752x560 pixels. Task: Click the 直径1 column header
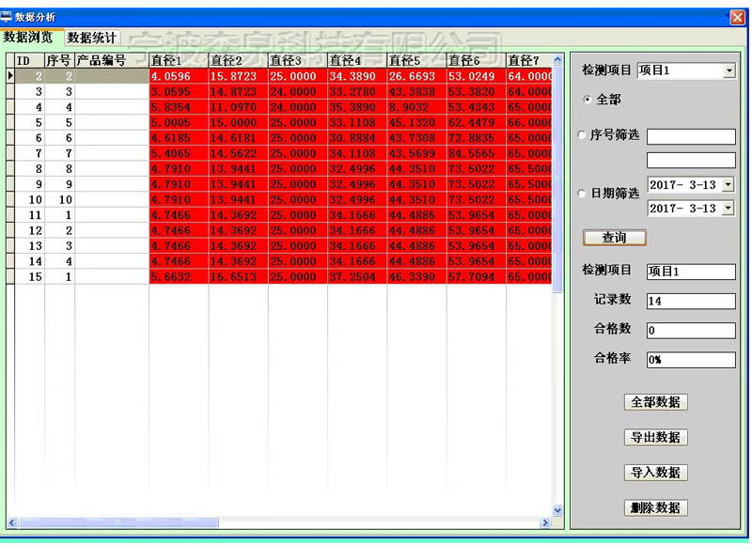tap(178, 61)
